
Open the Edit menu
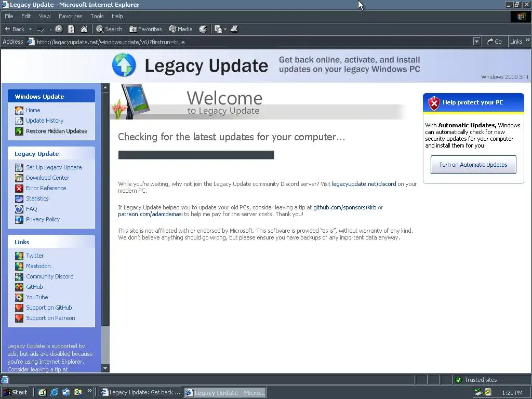(26, 16)
